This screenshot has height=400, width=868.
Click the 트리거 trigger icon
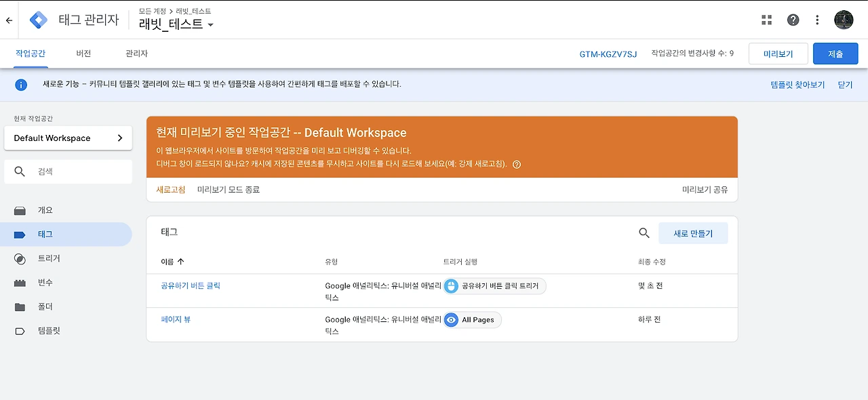click(x=20, y=258)
